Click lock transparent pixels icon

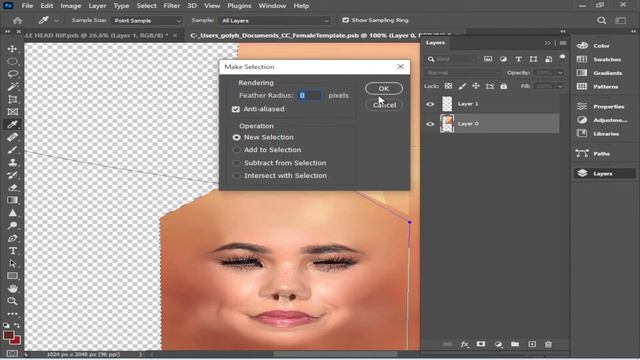click(448, 86)
